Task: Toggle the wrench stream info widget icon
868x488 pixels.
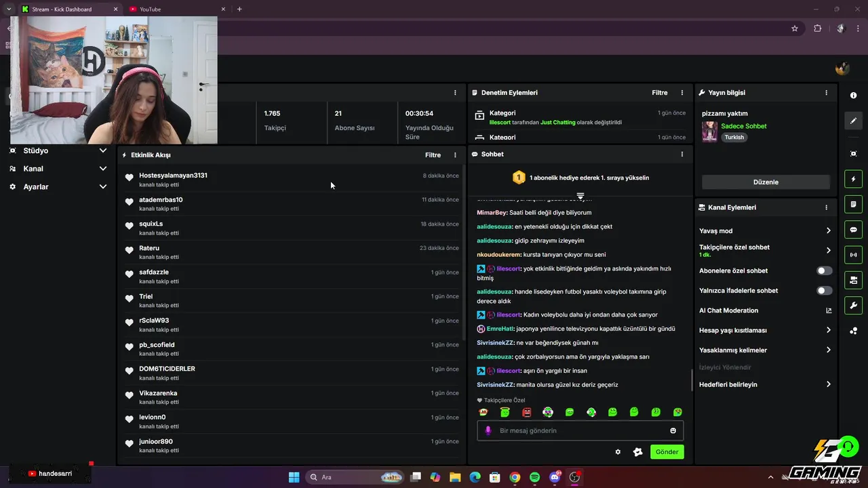Action: click(853, 305)
